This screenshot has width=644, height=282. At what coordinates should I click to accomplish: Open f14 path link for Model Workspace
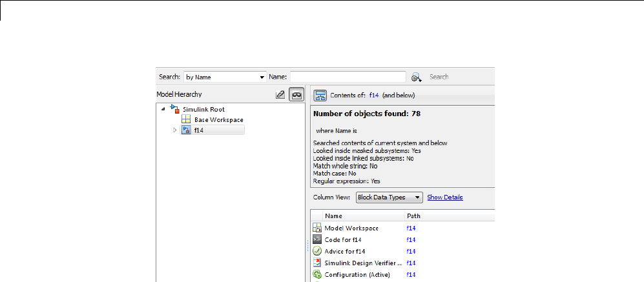(411, 228)
